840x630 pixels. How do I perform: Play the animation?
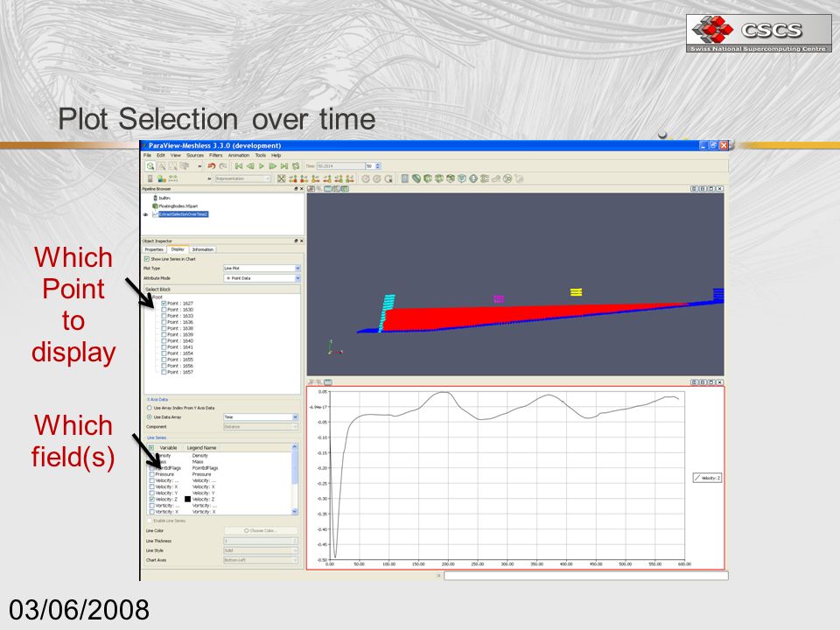(x=262, y=166)
